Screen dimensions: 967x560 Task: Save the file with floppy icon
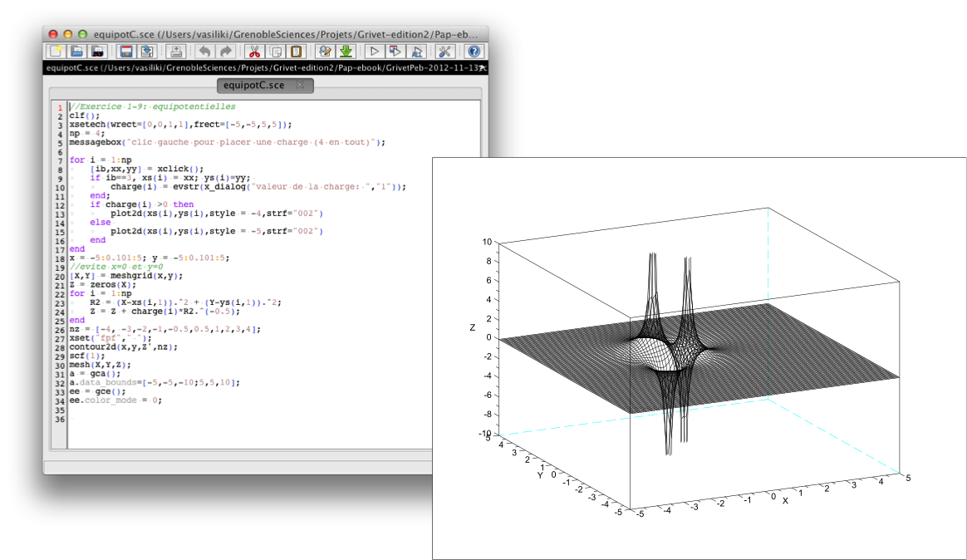click(x=126, y=52)
